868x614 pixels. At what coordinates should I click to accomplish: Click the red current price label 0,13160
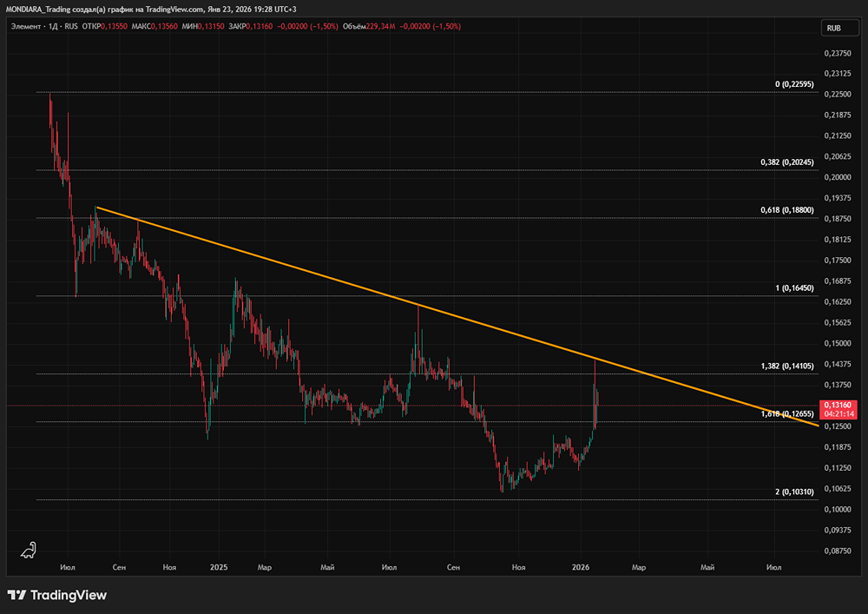(838, 406)
